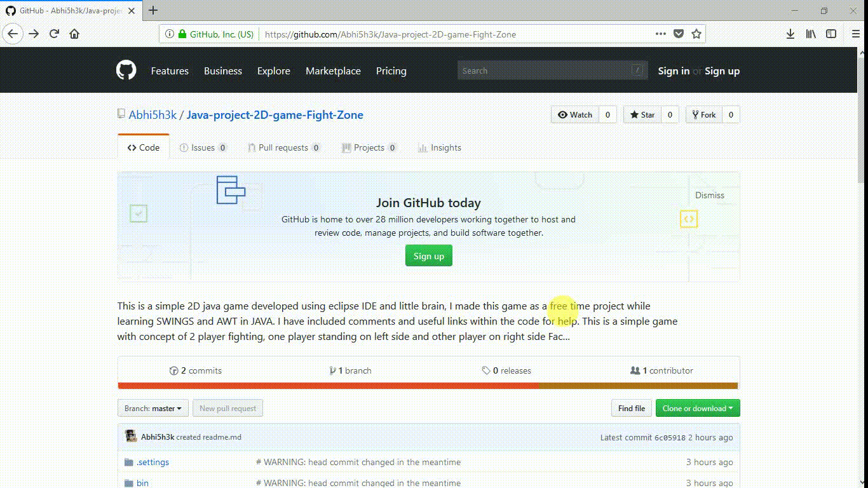The width and height of the screenshot is (868, 488).
Task: Bookmark this page with the star icon
Action: click(x=696, y=34)
